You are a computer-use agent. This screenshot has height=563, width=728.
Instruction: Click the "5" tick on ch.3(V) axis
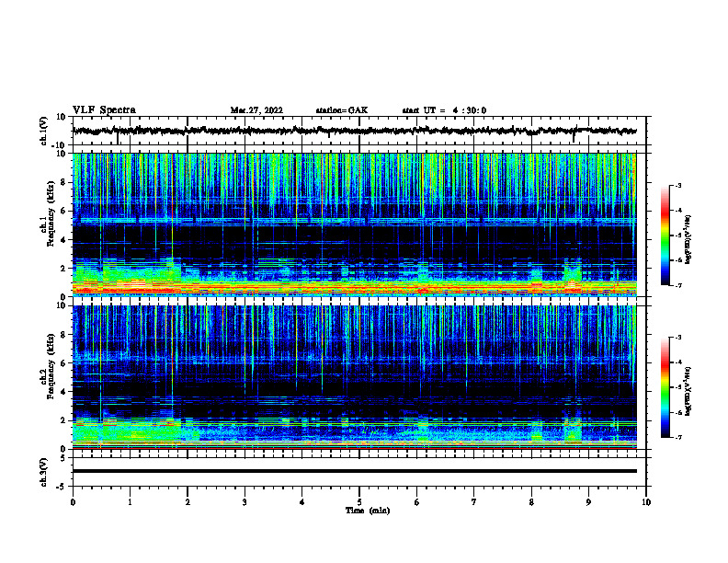pyautogui.click(x=63, y=458)
